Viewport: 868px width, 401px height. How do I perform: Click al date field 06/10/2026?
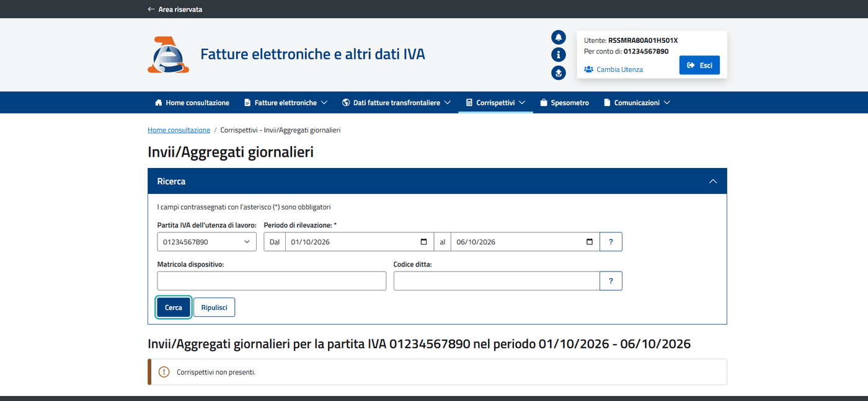click(525, 242)
